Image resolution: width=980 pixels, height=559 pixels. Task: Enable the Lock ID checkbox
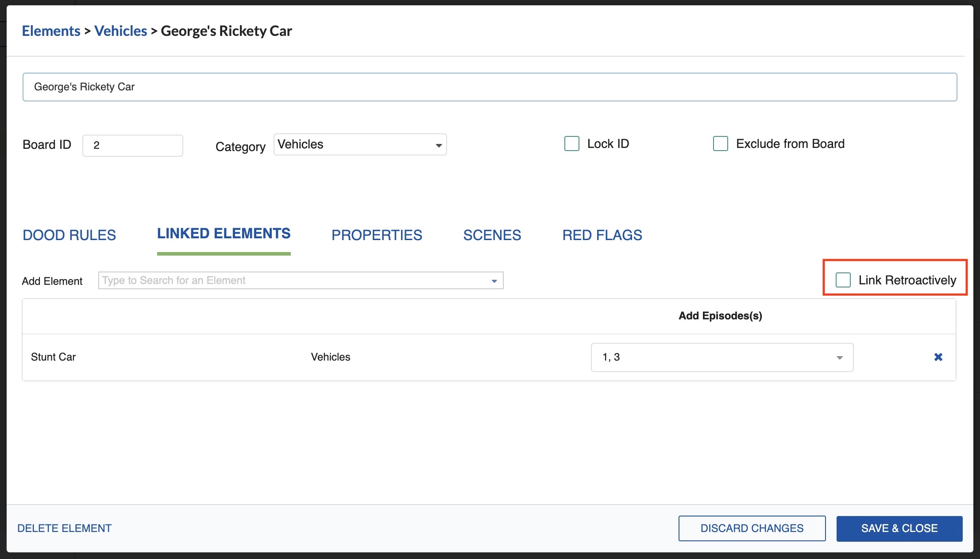click(x=572, y=144)
